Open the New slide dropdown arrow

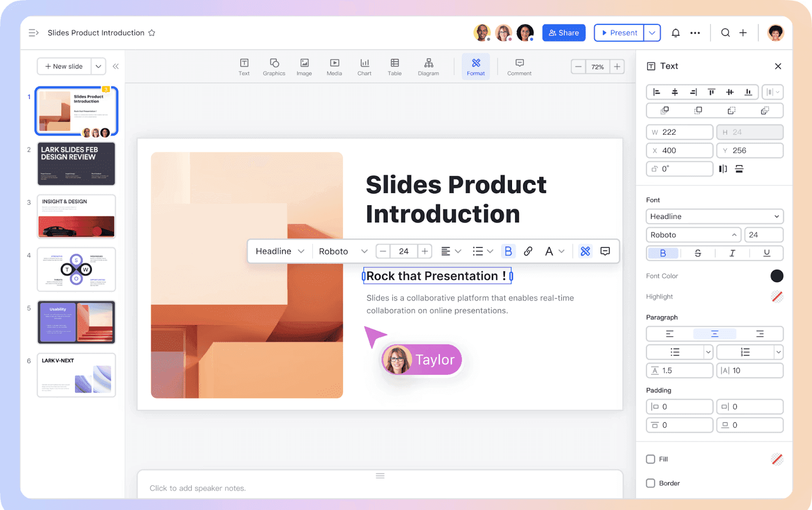[98, 66]
